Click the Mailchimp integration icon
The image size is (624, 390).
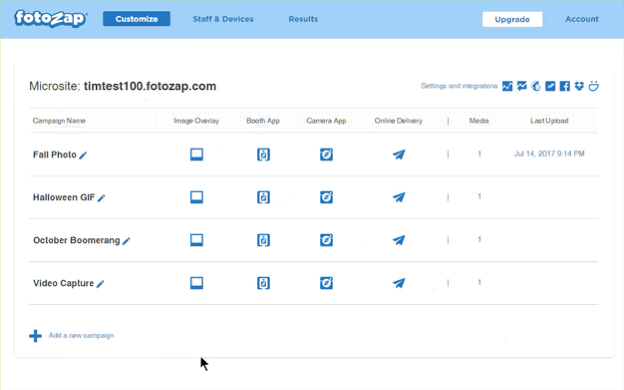pos(536,86)
